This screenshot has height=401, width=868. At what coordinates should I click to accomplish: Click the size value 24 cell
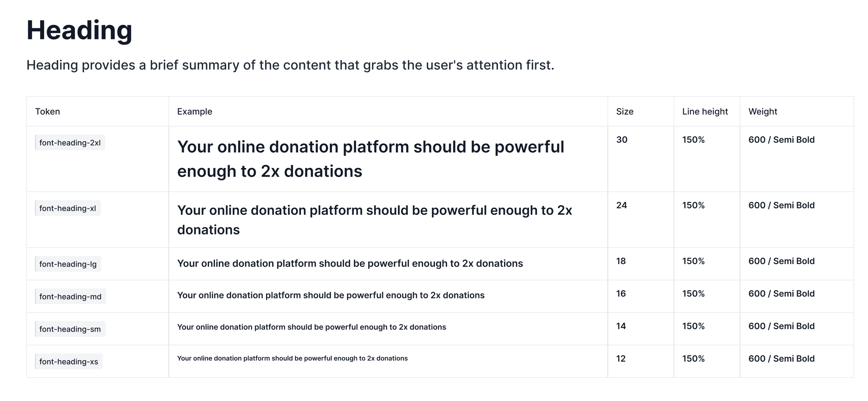coord(622,206)
